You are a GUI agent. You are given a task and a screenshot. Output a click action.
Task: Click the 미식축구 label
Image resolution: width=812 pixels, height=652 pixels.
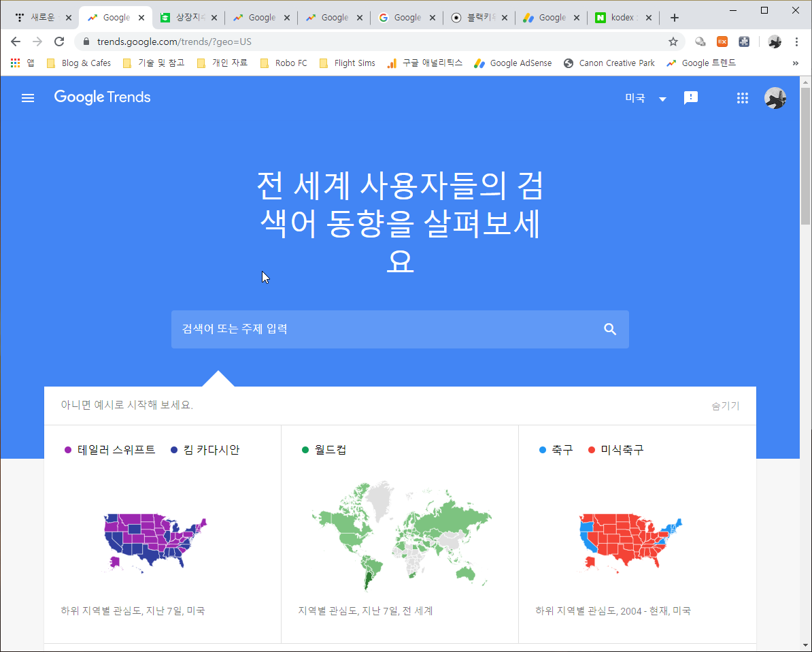pyautogui.click(x=622, y=450)
